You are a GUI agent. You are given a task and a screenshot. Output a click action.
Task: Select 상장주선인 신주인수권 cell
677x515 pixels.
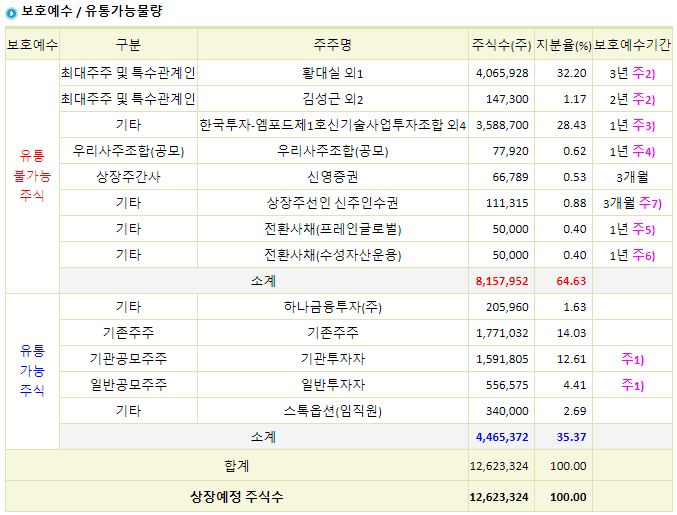[x=332, y=203]
